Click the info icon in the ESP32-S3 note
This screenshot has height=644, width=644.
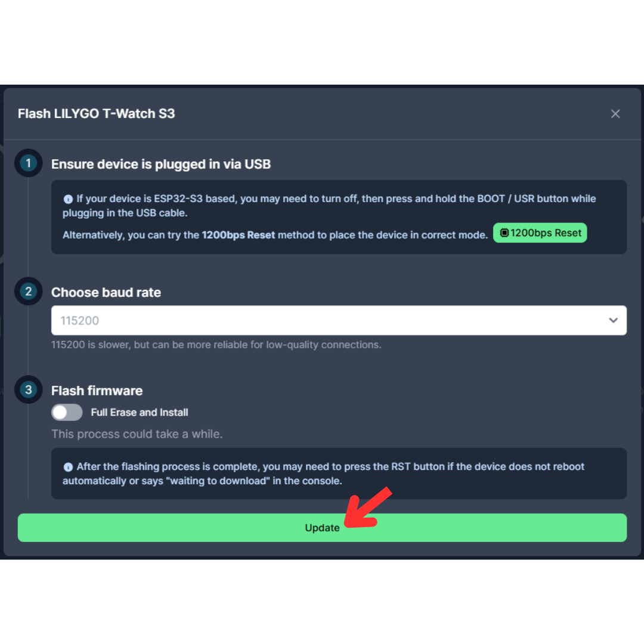pyautogui.click(x=68, y=199)
